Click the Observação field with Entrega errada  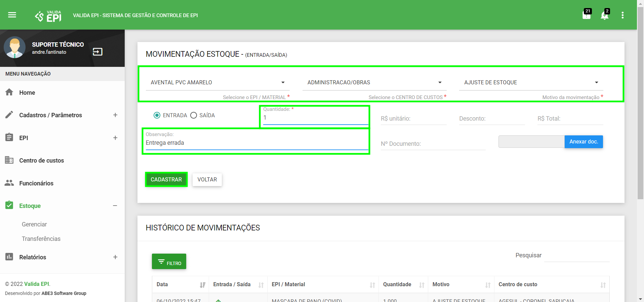[x=257, y=143]
